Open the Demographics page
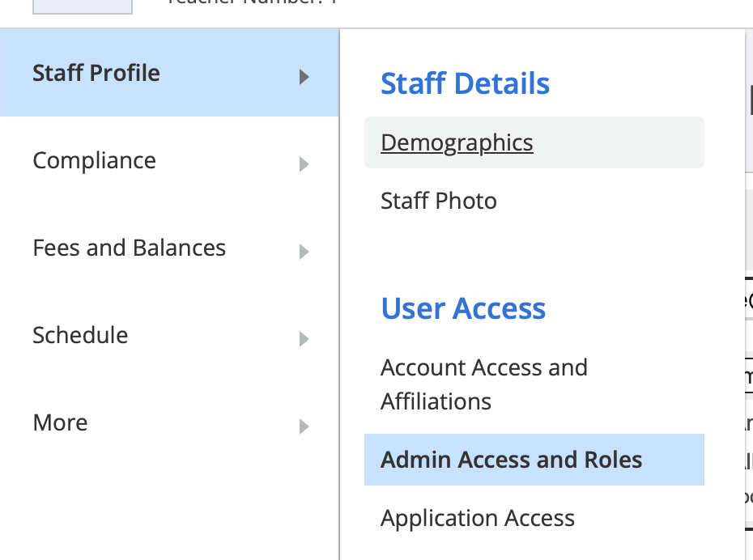753x560 pixels. (x=456, y=142)
